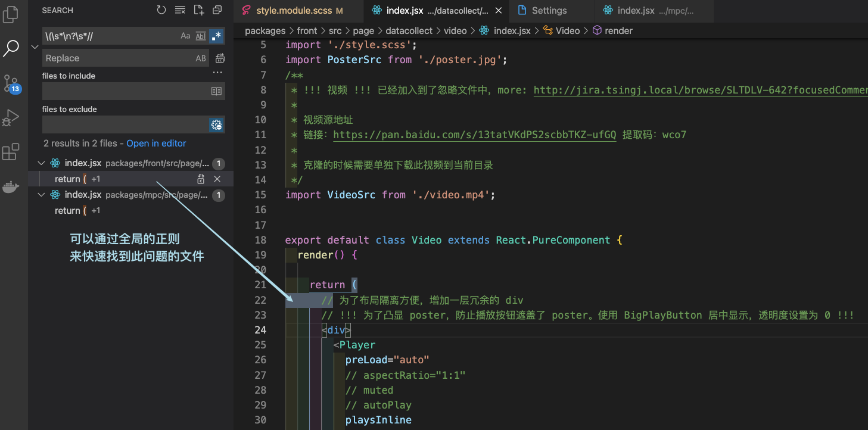Toggle use exclude settings and ignore files
This screenshot has width=868, height=430.
(217, 125)
